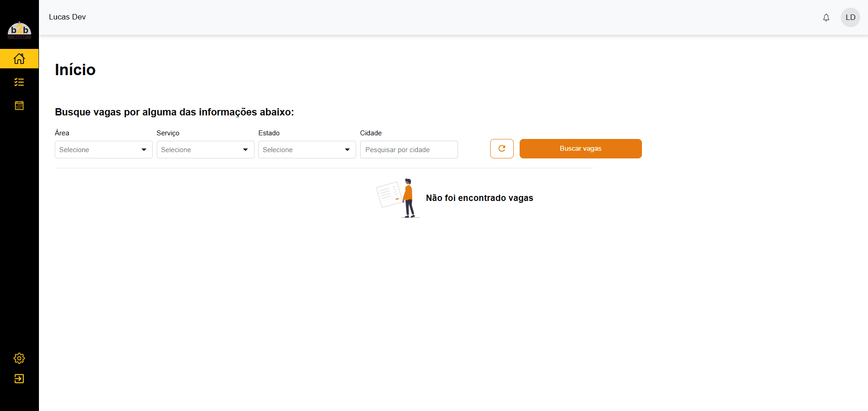
Task: Click the Lucas Dev username text
Action: 67,17
